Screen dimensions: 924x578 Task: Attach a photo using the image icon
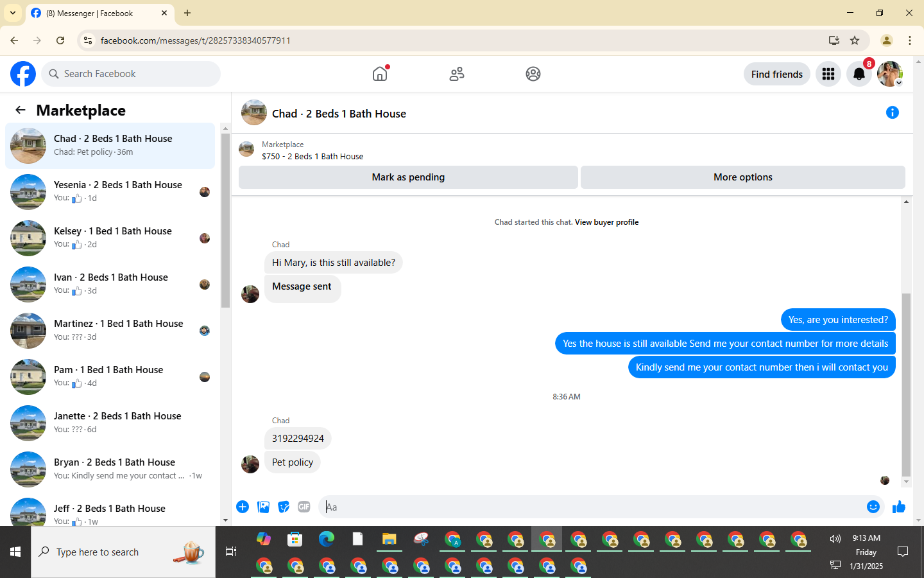coord(263,507)
